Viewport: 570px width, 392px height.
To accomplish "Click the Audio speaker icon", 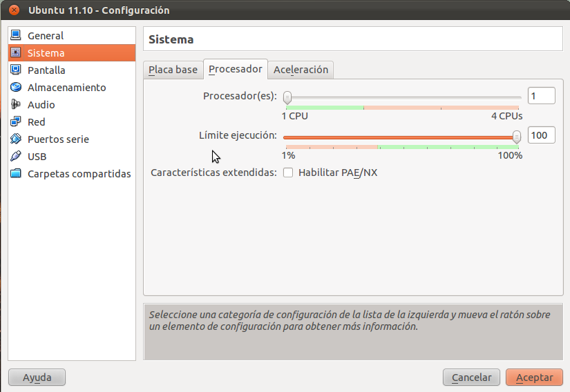I will tap(16, 104).
